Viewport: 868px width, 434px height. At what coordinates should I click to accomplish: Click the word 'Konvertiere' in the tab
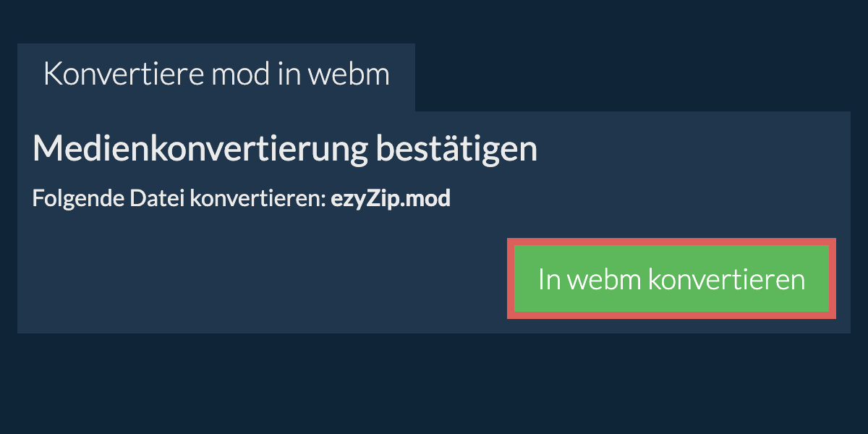coord(124,75)
